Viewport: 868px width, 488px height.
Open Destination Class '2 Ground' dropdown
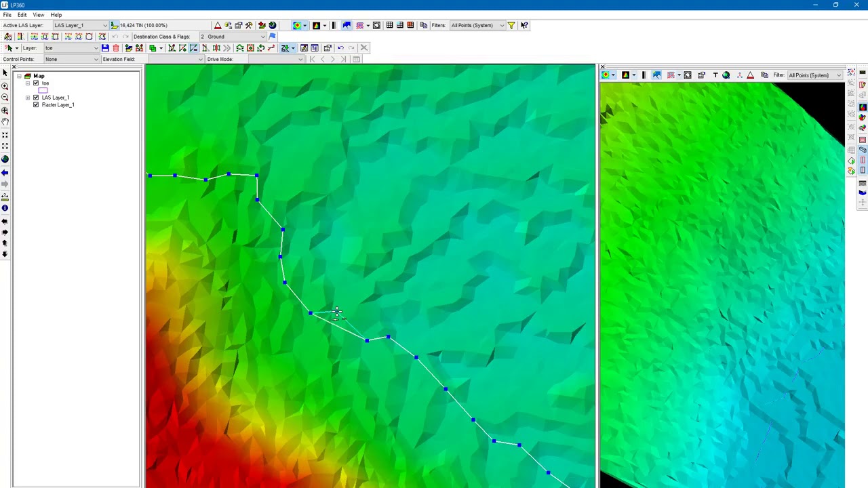(x=233, y=37)
